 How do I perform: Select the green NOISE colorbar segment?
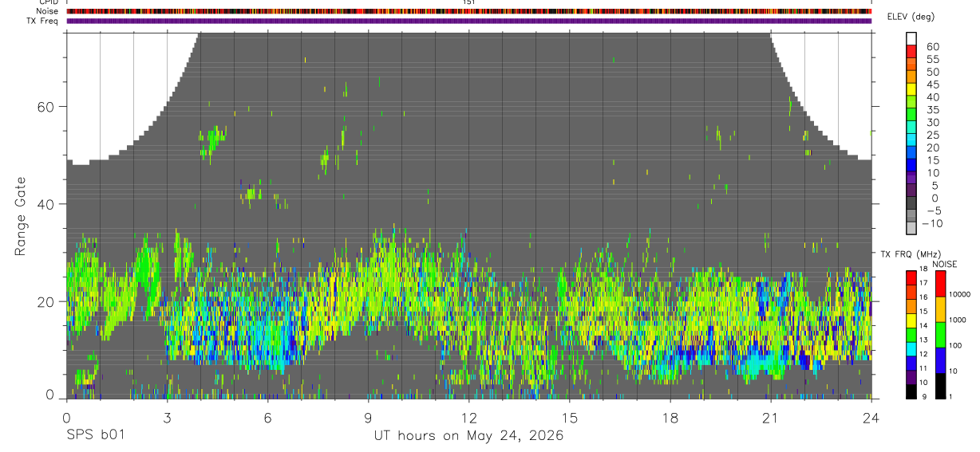tap(942, 335)
